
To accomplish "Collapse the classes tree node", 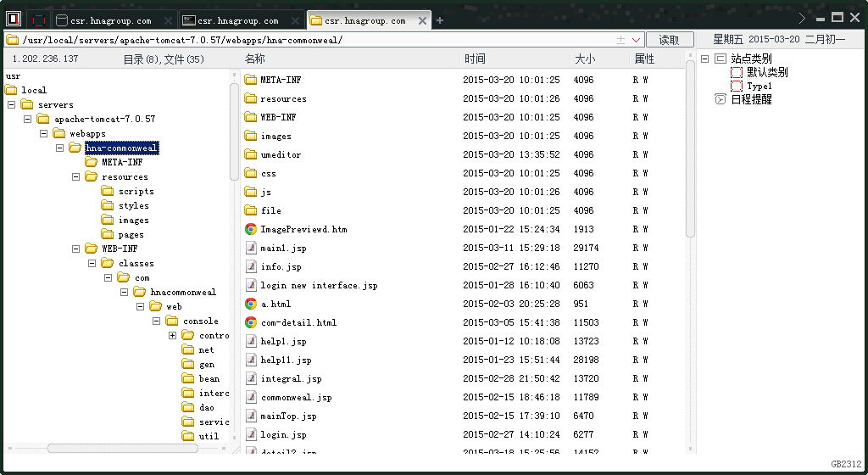I will pyautogui.click(x=92, y=263).
